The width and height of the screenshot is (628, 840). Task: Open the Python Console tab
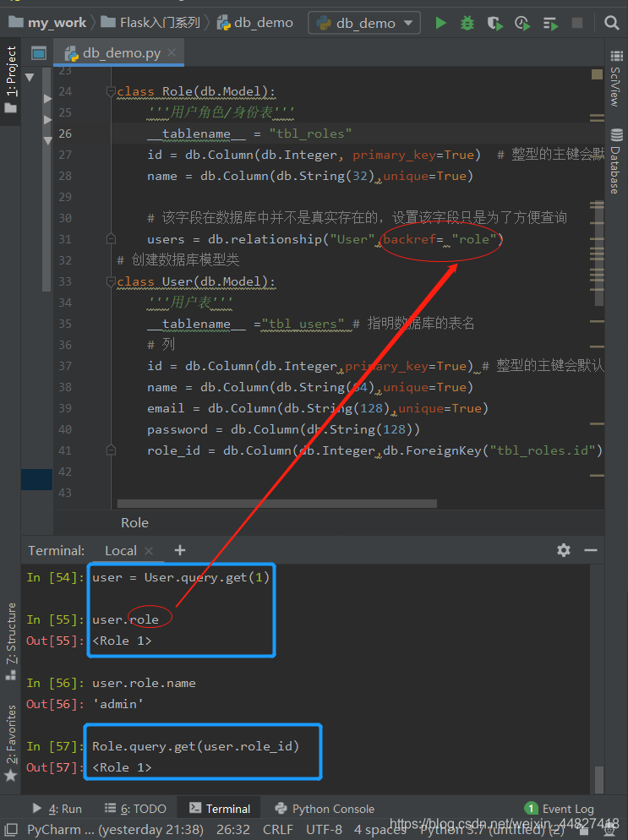click(x=325, y=809)
